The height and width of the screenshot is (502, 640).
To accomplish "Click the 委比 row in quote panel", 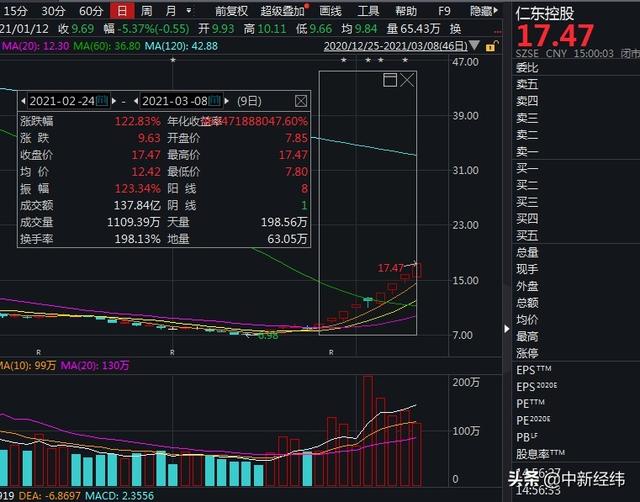I will [x=576, y=67].
